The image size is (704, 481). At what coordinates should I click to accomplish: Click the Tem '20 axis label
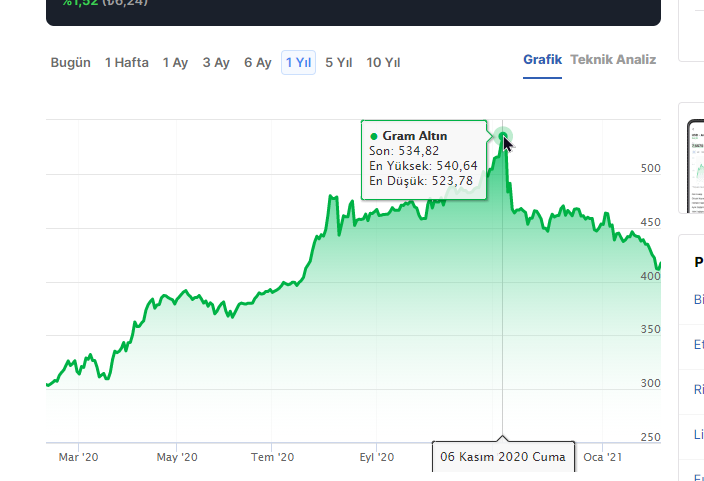point(273,457)
